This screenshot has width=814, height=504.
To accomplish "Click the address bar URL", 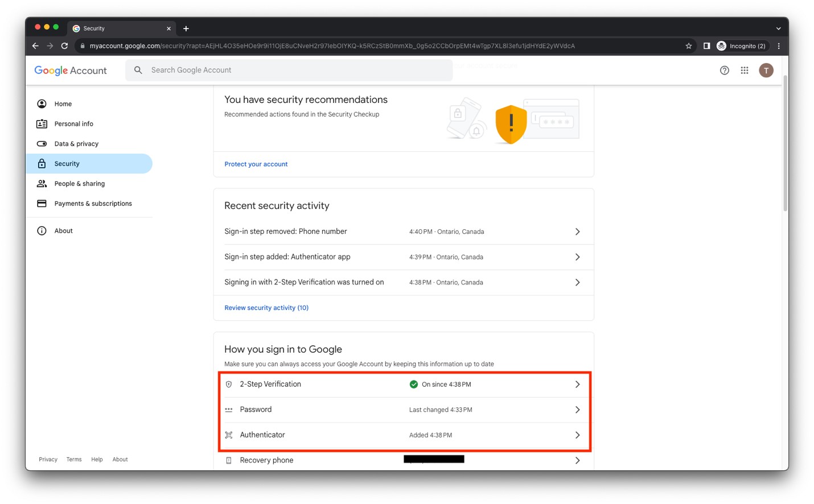I will pos(332,46).
